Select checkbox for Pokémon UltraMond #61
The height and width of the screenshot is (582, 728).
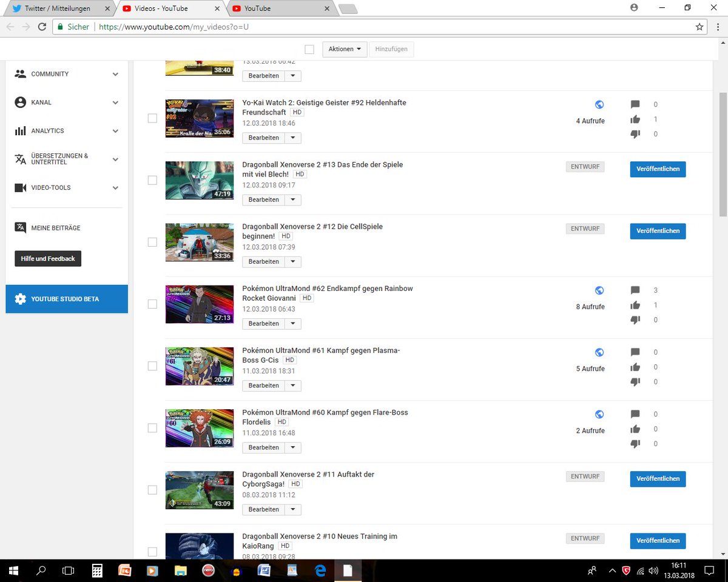pos(152,366)
